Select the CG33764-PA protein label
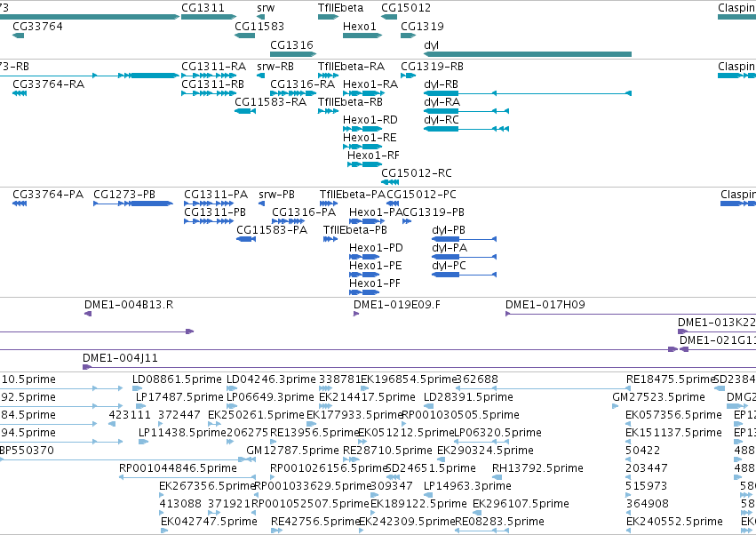Viewport: 756px width, 535px height. tap(48, 195)
